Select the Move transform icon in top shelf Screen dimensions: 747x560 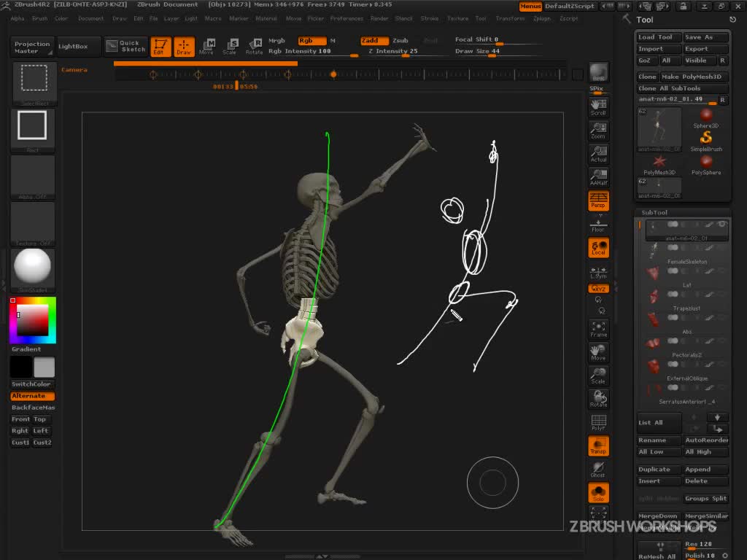(x=206, y=47)
